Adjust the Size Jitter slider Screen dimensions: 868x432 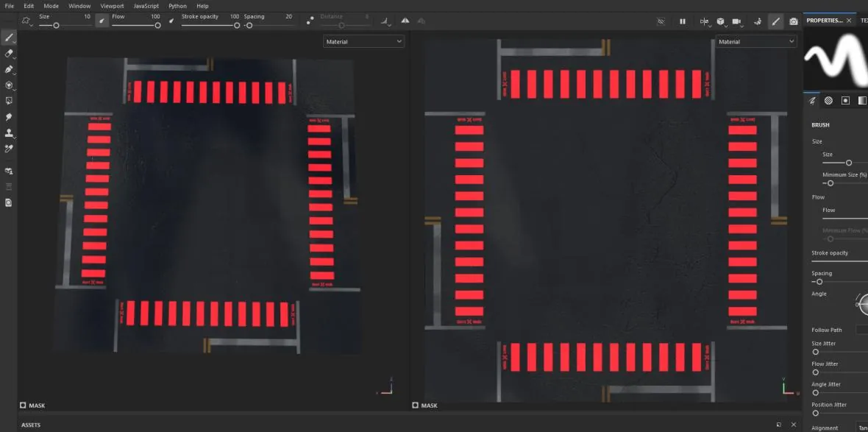coord(840,352)
